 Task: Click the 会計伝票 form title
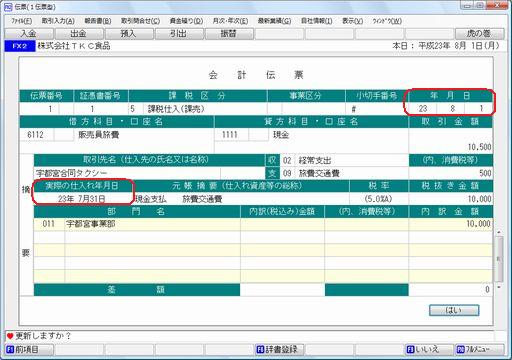[x=256, y=75]
